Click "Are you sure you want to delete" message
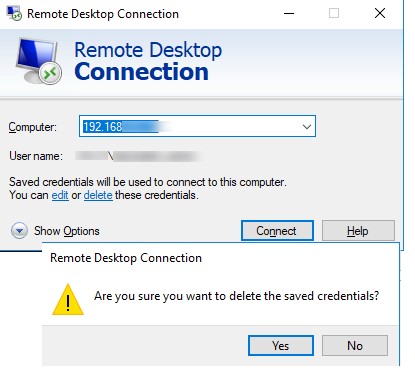 [x=237, y=296]
